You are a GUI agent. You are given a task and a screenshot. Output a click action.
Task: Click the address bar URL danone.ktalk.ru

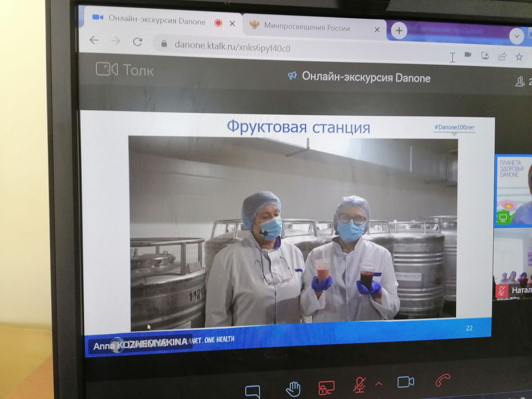[x=232, y=47]
